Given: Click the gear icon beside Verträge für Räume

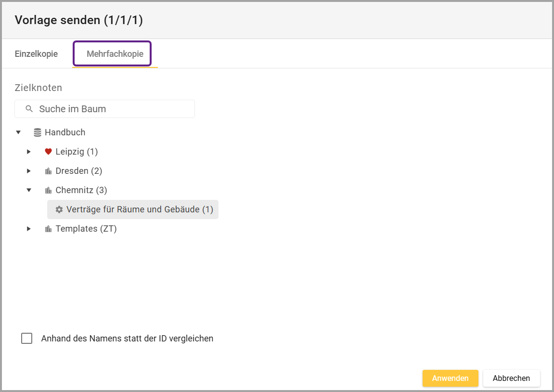Looking at the screenshot, I should tap(59, 209).
